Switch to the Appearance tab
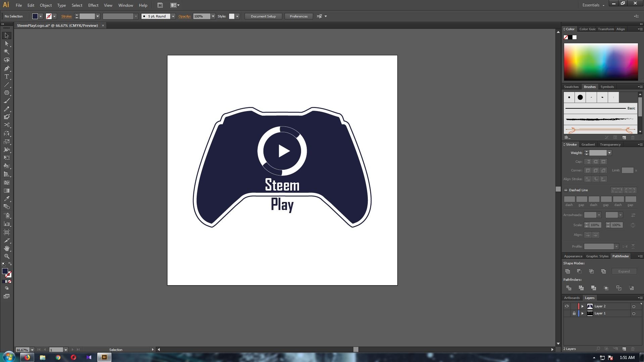 tap(573, 256)
